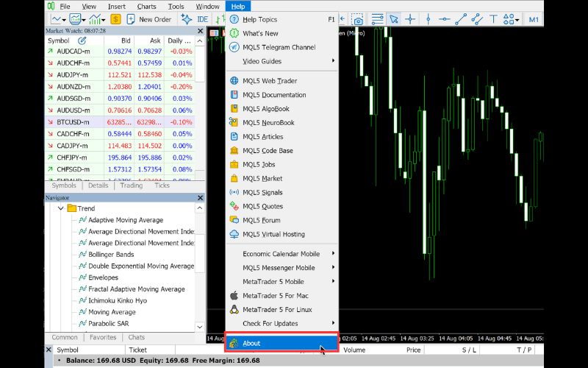Close the Market Watch panel
The height and width of the screenshot is (368, 588).
click(x=200, y=31)
